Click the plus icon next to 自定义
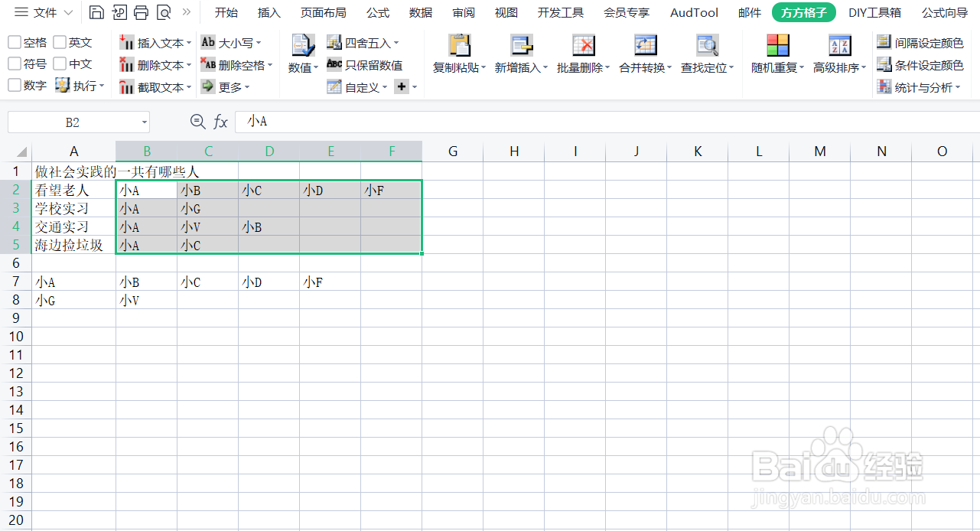This screenshot has height=531, width=980. click(x=401, y=86)
